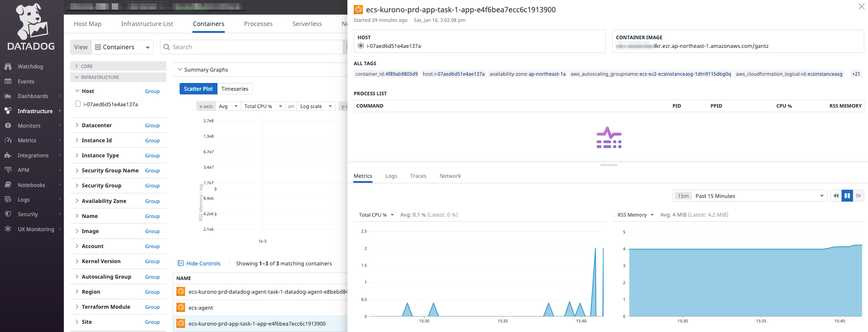Expand the Availability Zone facet
868x332 pixels.
click(x=77, y=201)
